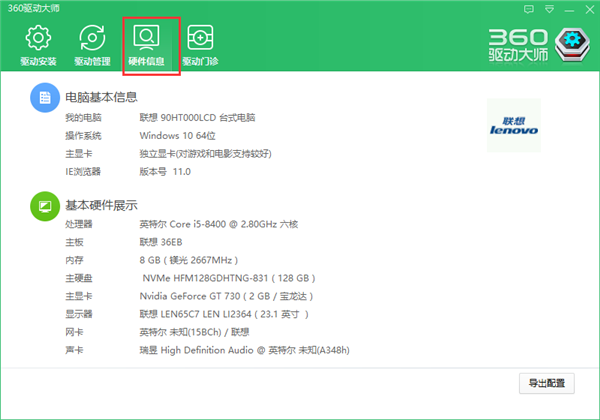Open the 驱动门诊 first-aid icon tab
This screenshot has height=420, width=600.
(x=200, y=45)
